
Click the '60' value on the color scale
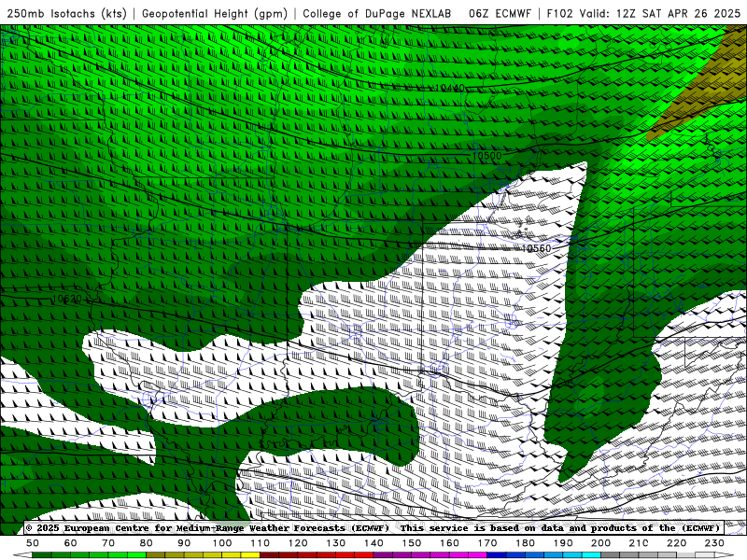click(x=71, y=543)
